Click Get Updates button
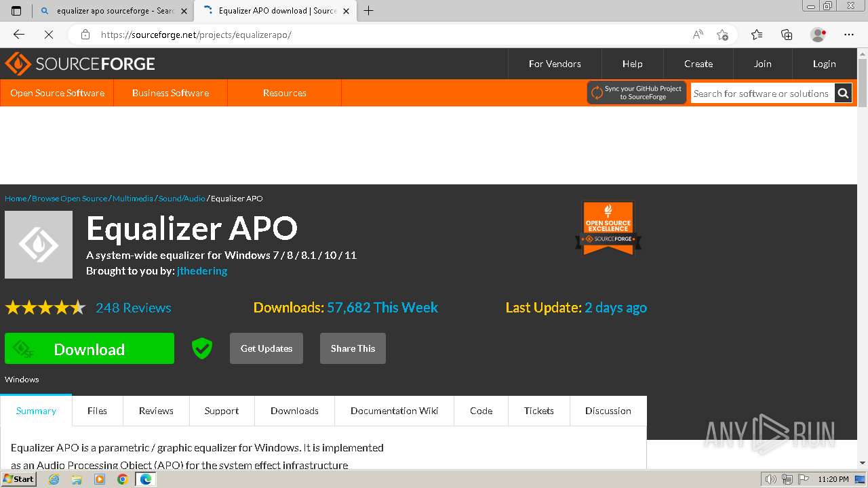Screen dimensions: 868x488 [267, 348]
